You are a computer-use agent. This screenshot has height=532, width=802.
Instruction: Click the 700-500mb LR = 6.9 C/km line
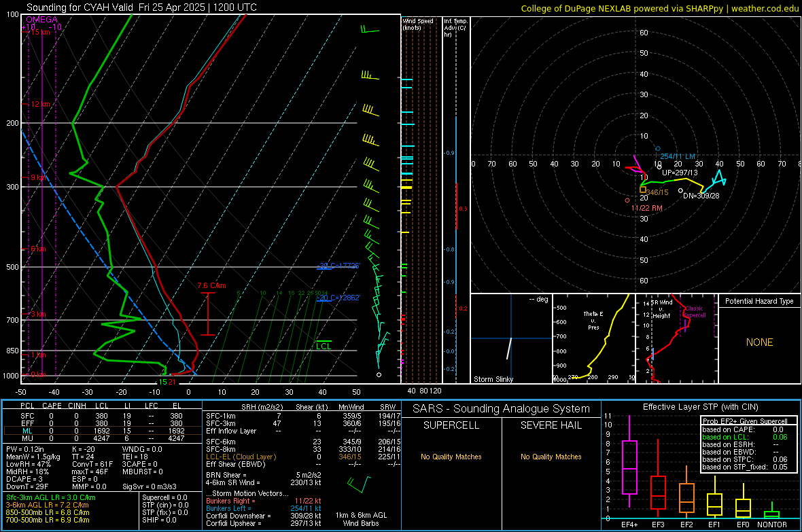pos(48,520)
